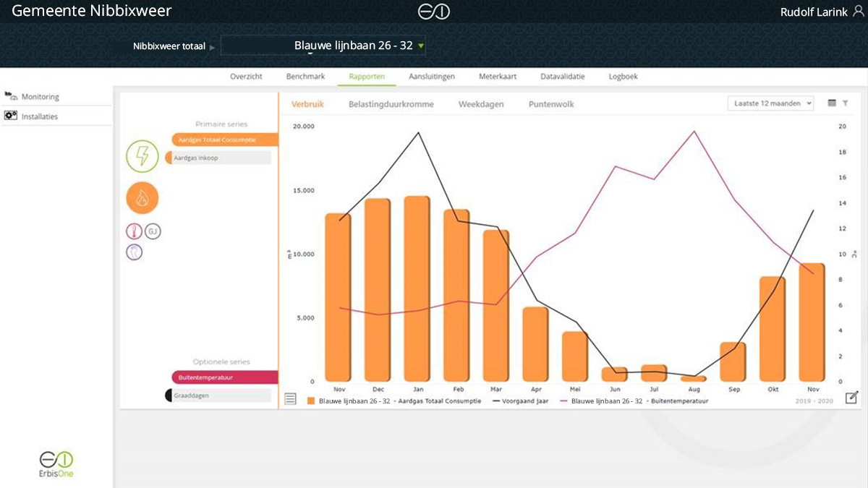This screenshot has width=868, height=488.
Task: Click the Mar consumption bar
Action: click(x=496, y=306)
